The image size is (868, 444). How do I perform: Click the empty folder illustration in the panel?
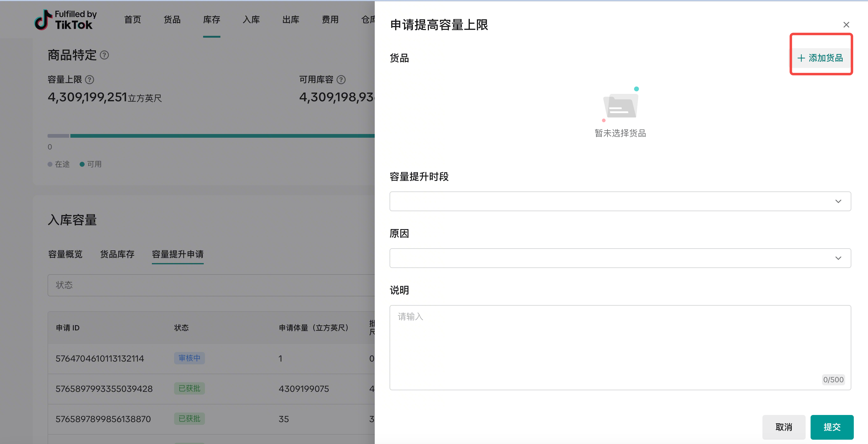pos(620,106)
